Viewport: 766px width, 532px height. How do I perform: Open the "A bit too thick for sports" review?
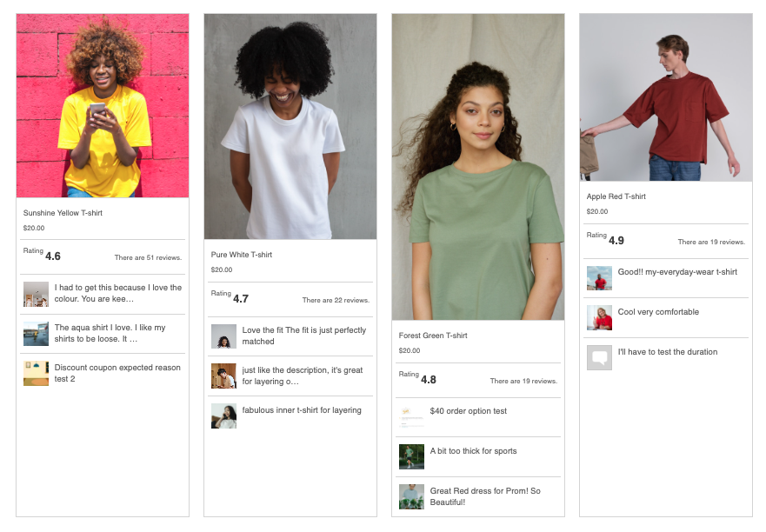point(473,451)
